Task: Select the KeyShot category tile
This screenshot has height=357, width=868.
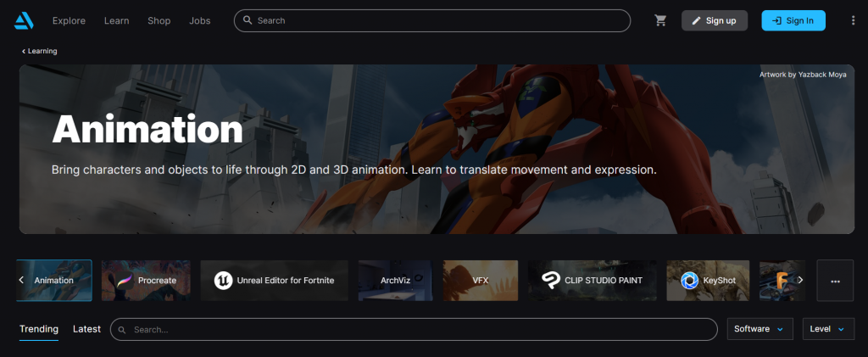Action: 708,281
